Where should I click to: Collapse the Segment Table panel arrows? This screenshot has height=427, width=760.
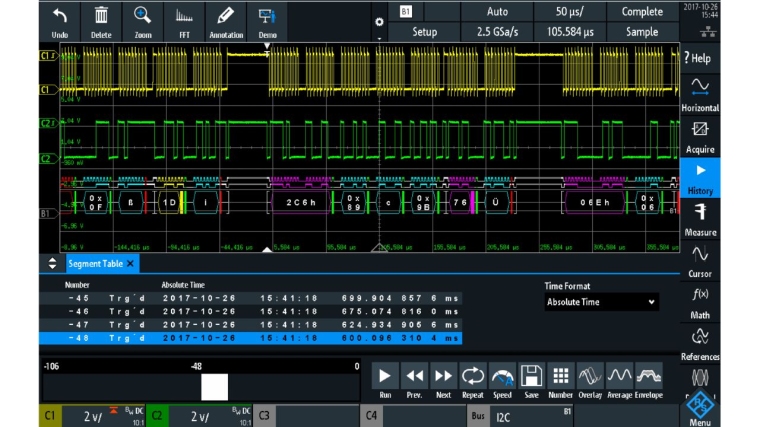tap(53, 263)
